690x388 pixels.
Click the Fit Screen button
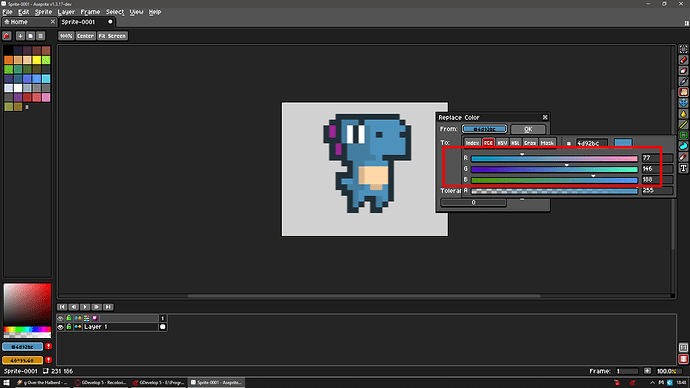(x=112, y=36)
